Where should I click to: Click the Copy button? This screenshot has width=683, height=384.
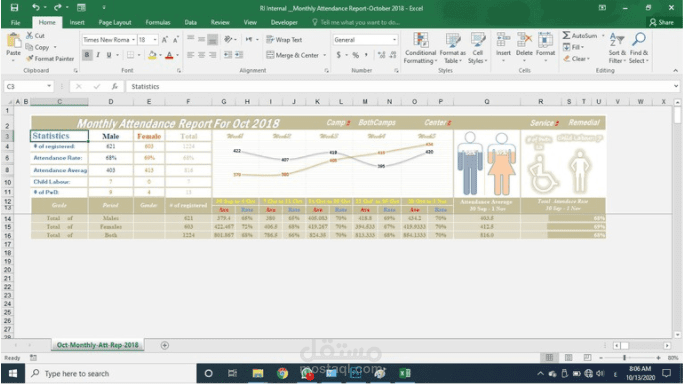[x=38, y=47]
